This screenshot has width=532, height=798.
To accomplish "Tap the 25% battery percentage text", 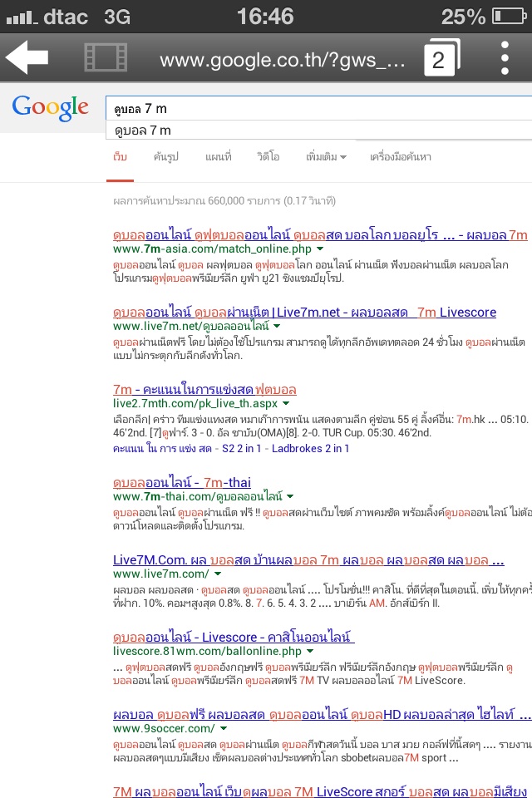I will click(463, 17).
